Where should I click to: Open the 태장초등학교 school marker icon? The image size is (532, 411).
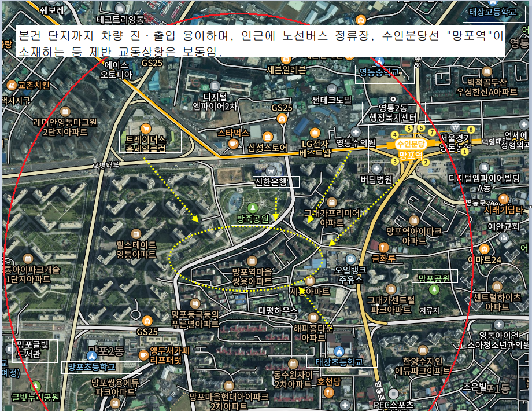click(339, 351)
